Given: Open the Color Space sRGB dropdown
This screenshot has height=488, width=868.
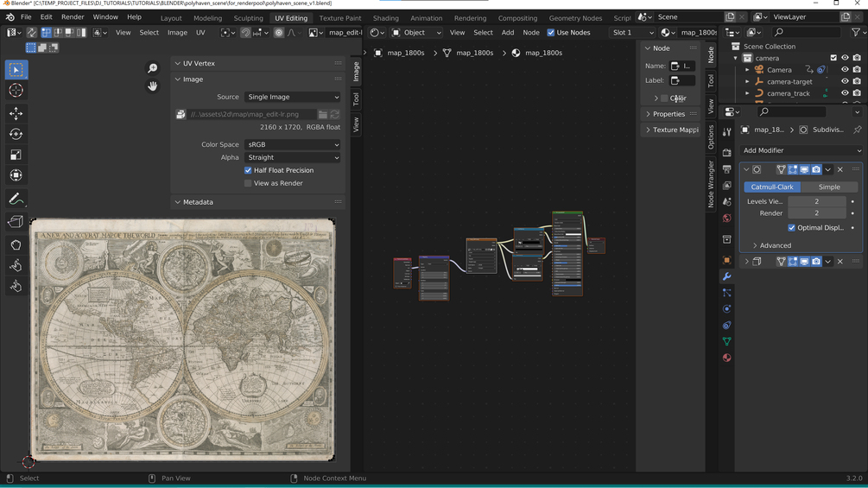Looking at the screenshot, I should pyautogui.click(x=292, y=144).
